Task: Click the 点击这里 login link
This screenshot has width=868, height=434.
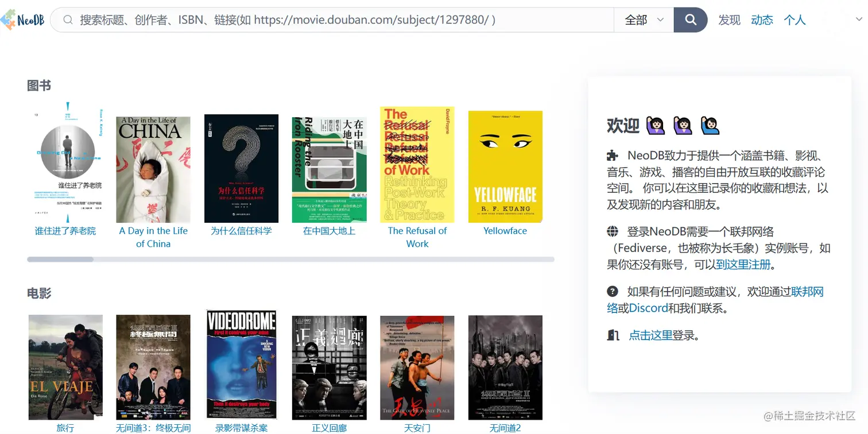Action: coord(650,335)
